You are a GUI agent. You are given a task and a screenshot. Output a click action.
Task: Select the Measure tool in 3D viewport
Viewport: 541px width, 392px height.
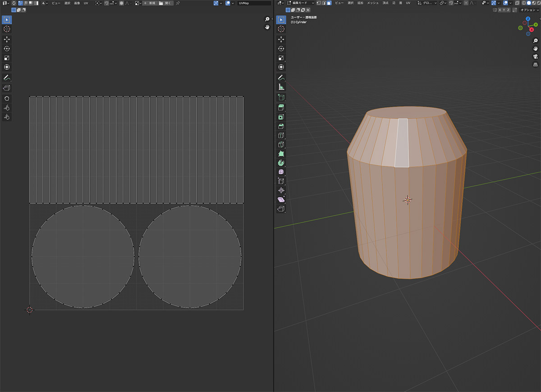click(281, 87)
